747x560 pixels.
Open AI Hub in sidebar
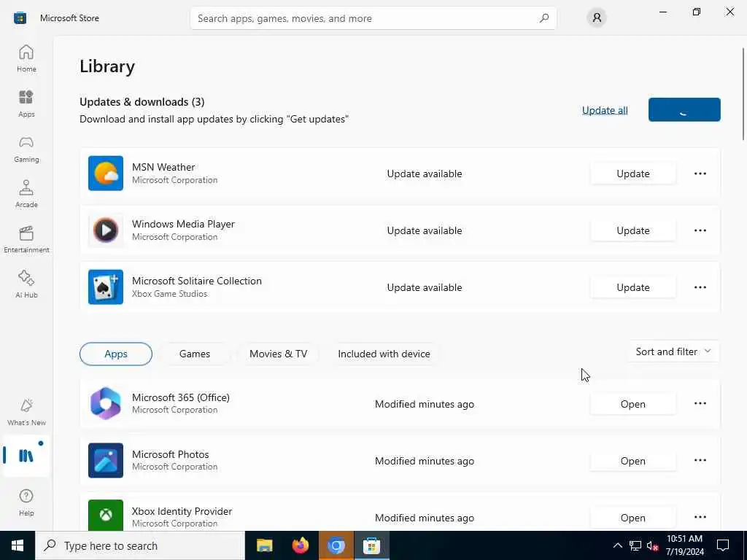pos(26,285)
